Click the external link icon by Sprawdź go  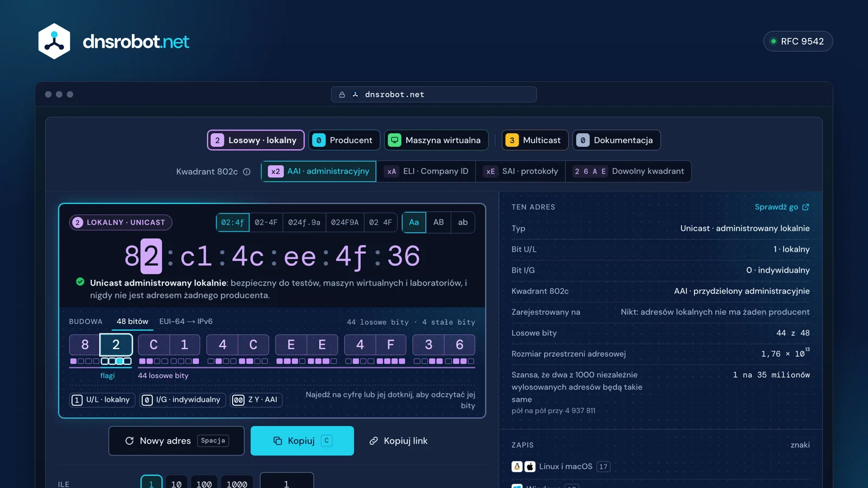tap(806, 207)
